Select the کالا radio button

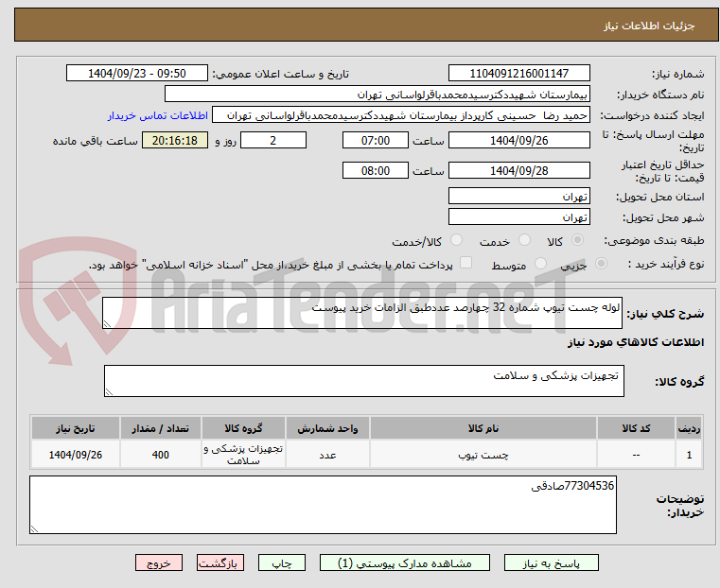pyautogui.click(x=578, y=240)
